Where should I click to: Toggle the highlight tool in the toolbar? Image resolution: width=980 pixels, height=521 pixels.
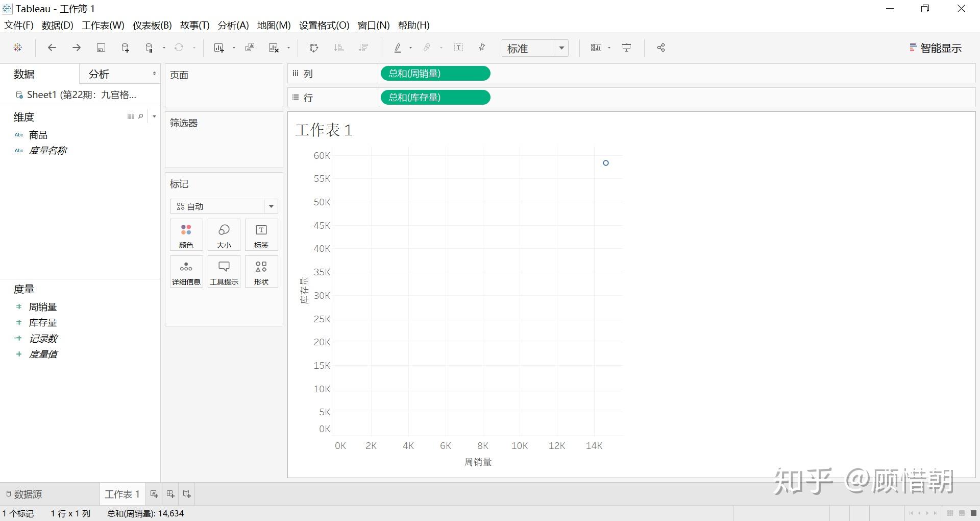click(397, 48)
